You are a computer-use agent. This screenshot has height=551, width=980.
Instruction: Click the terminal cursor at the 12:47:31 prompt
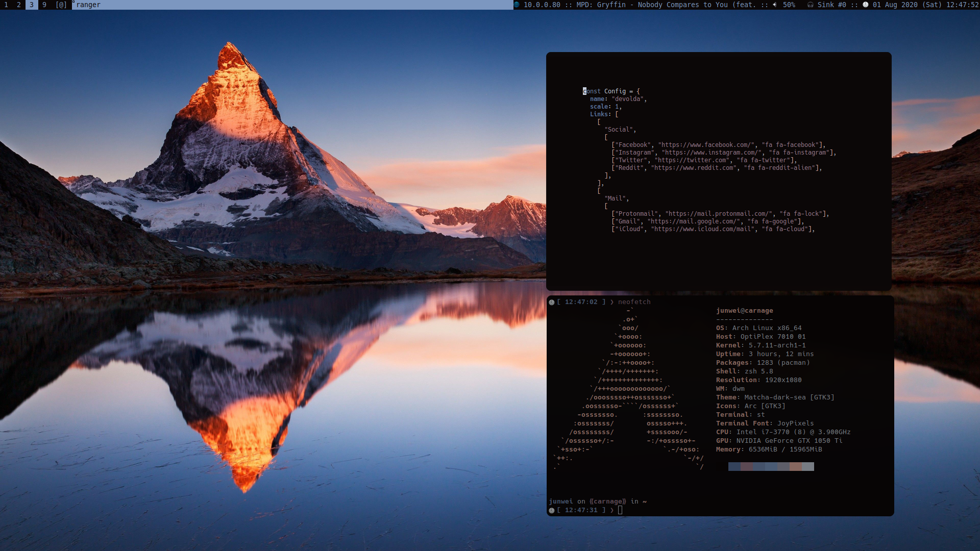[x=620, y=510]
